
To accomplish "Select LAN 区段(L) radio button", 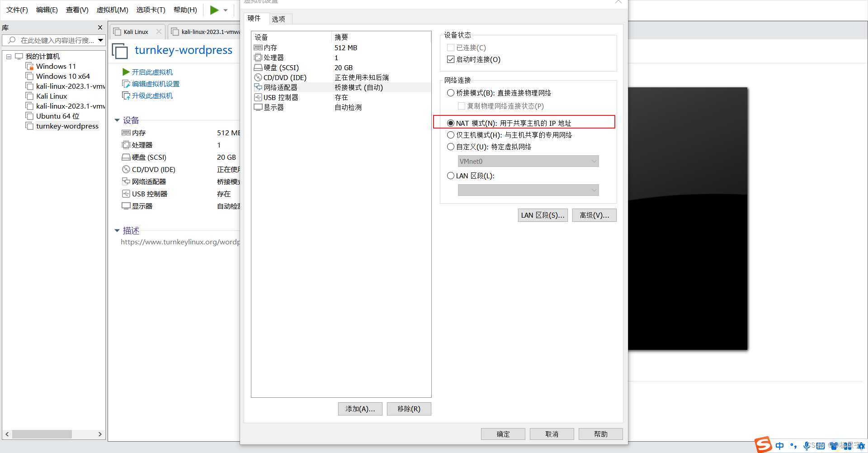I will pyautogui.click(x=451, y=176).
